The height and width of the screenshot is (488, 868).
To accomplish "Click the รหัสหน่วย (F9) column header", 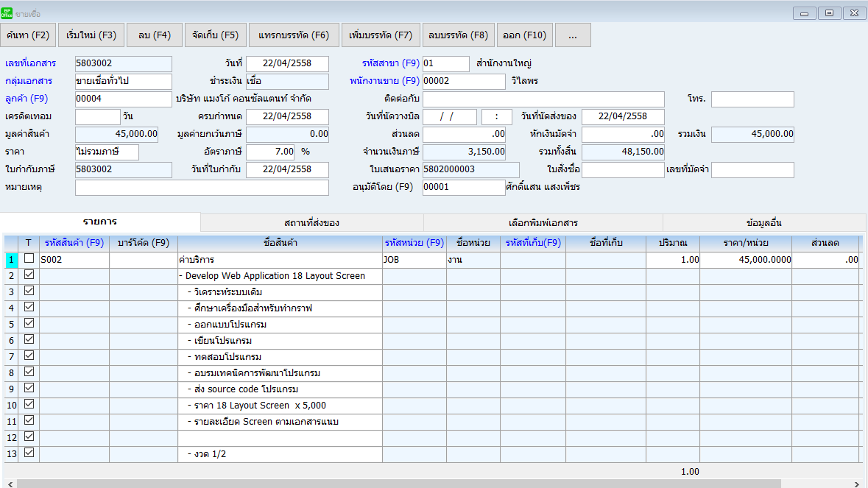I will 414,242.
